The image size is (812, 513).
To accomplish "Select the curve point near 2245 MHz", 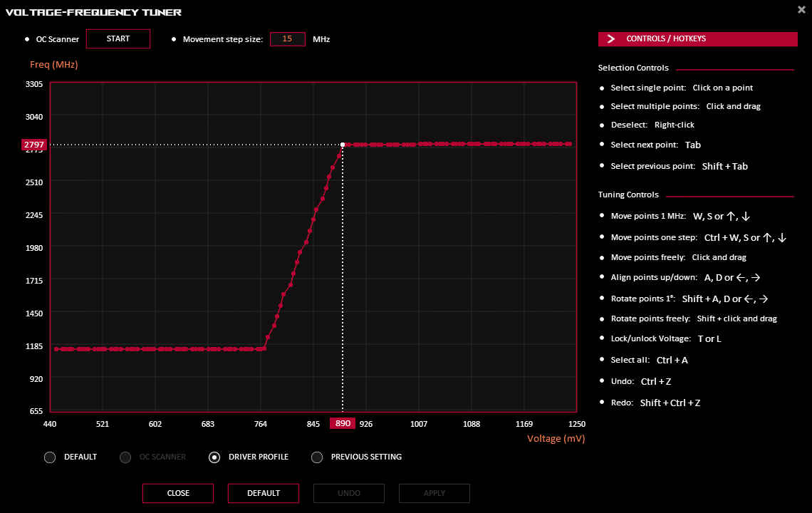I will (316, 210).
